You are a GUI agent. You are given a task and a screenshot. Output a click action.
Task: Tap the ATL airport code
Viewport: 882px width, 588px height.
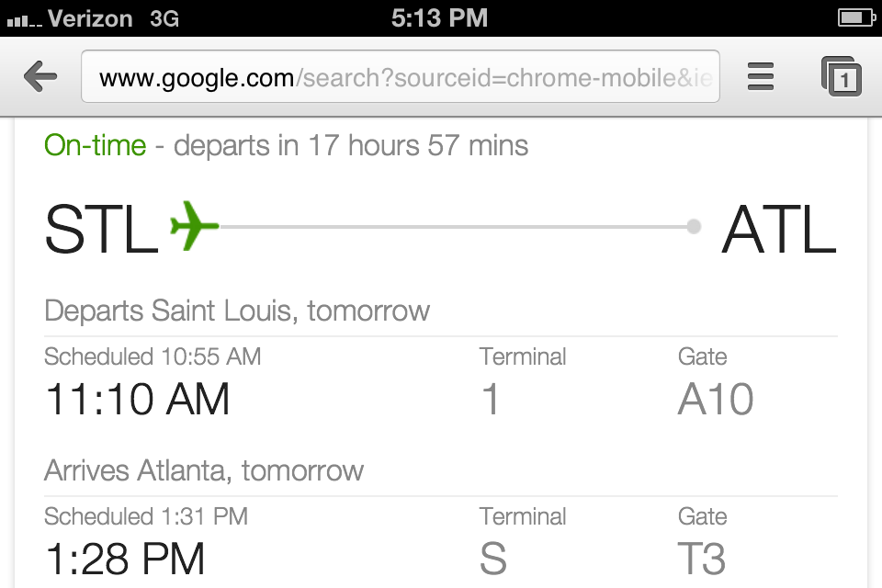tap(779, 230)
